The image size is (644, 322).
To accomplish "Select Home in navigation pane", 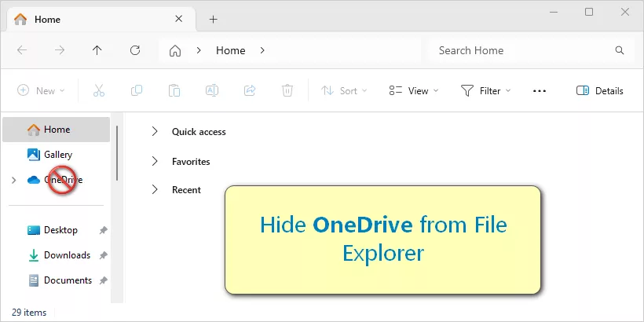I will click(57, 130).
